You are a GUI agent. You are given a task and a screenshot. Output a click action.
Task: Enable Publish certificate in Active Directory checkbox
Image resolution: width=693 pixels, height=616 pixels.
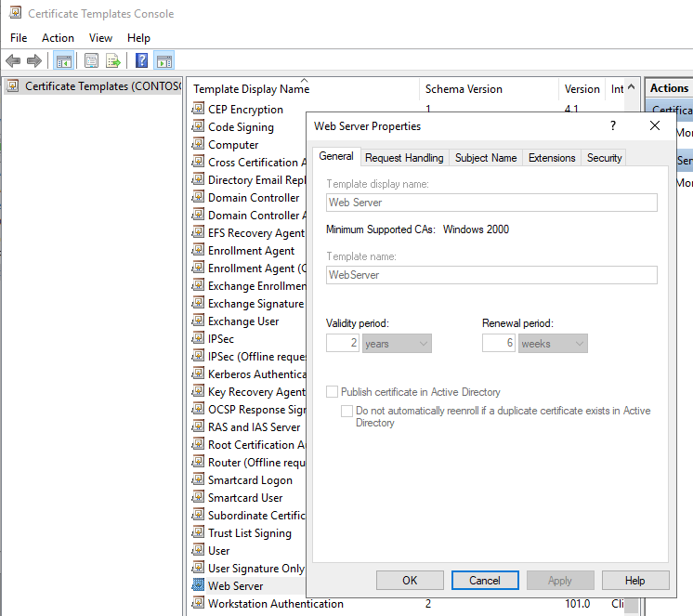[333, 392]
